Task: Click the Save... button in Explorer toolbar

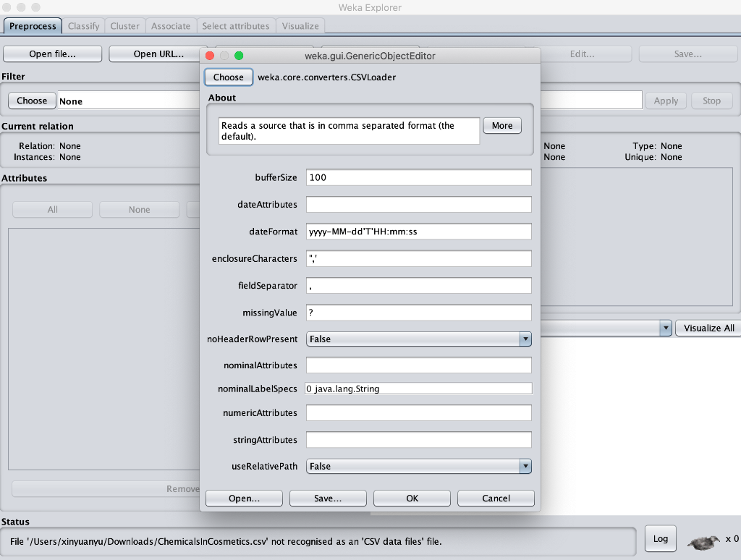Action: [x=687, y=54]
